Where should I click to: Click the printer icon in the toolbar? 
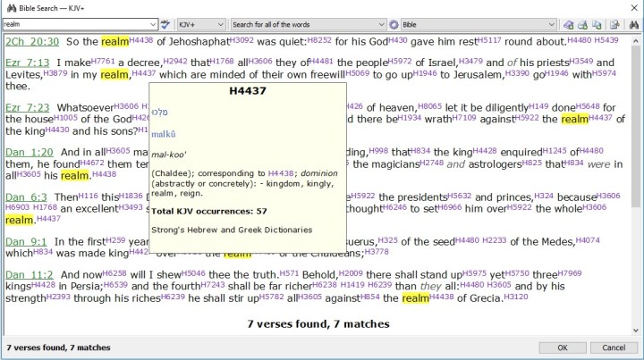583,23
